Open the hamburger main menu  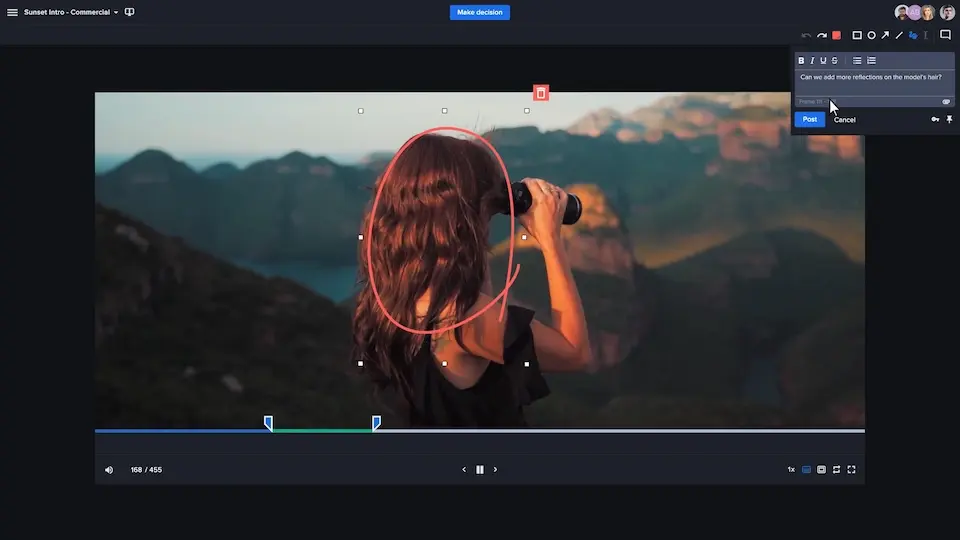click(x=13, y=13)
